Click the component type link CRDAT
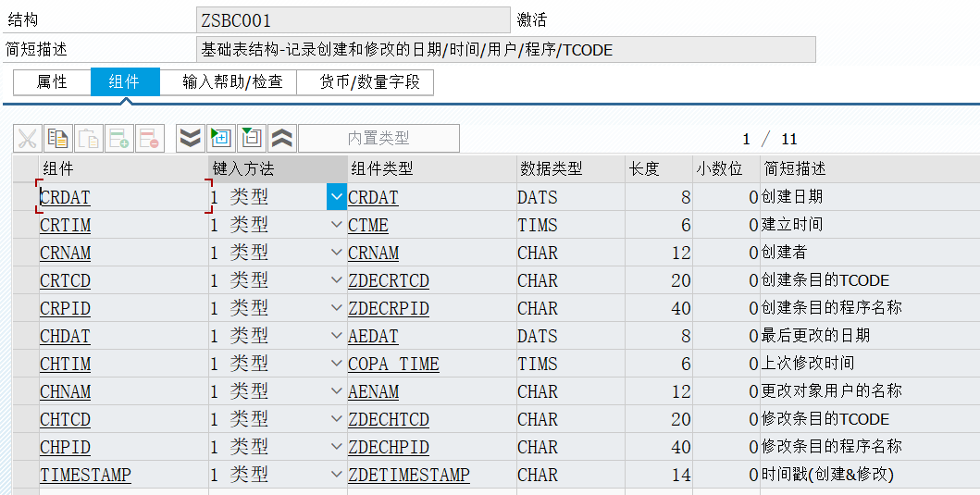The height and width of the screenshot is (495, 980). 373,197
